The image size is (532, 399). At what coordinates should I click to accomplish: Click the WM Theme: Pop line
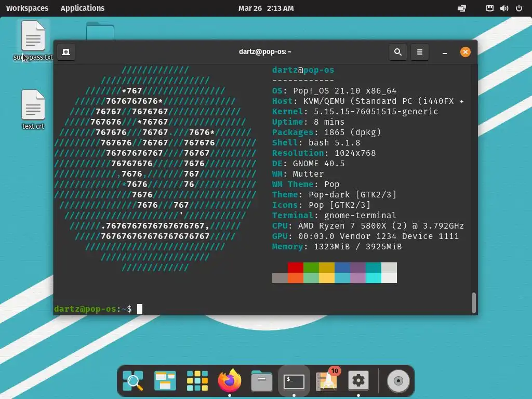click(x=305, y=184)
